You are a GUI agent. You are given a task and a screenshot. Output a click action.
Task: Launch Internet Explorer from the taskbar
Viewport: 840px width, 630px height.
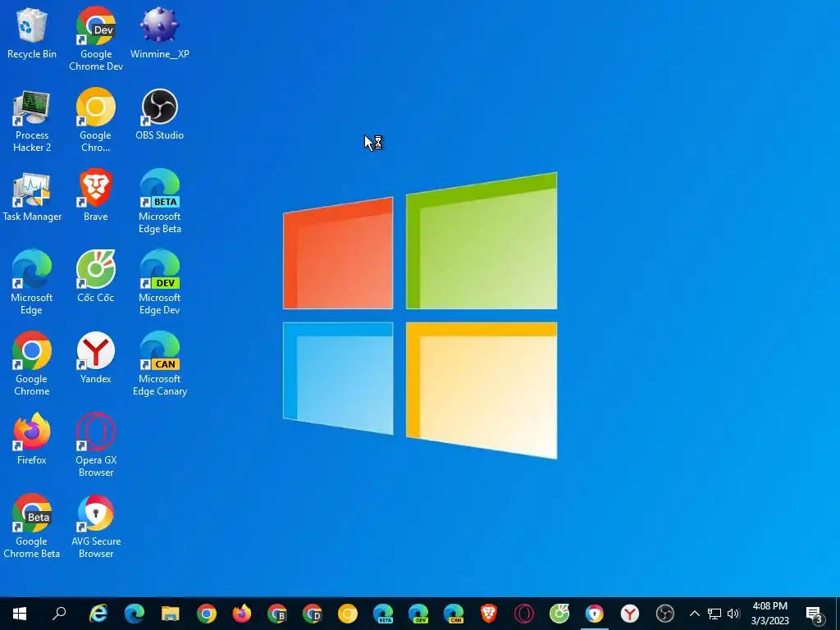(x=98, y=614)
